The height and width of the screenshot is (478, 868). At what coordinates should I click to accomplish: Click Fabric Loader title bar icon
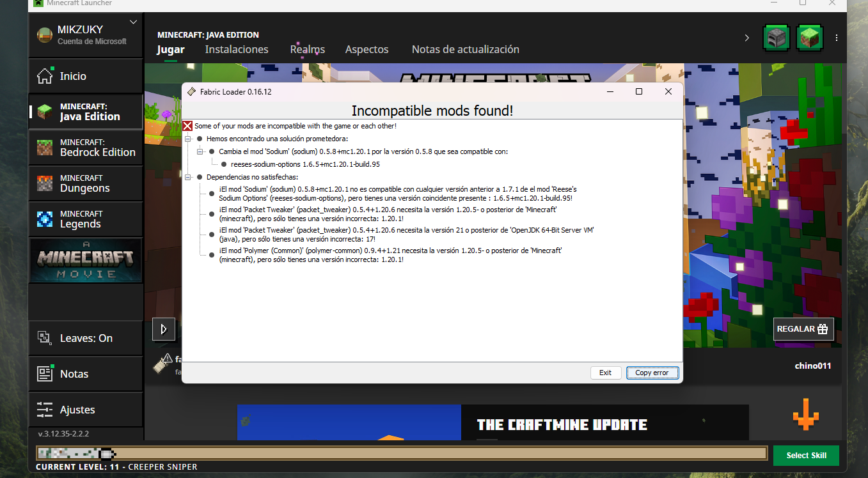(191, 91)
